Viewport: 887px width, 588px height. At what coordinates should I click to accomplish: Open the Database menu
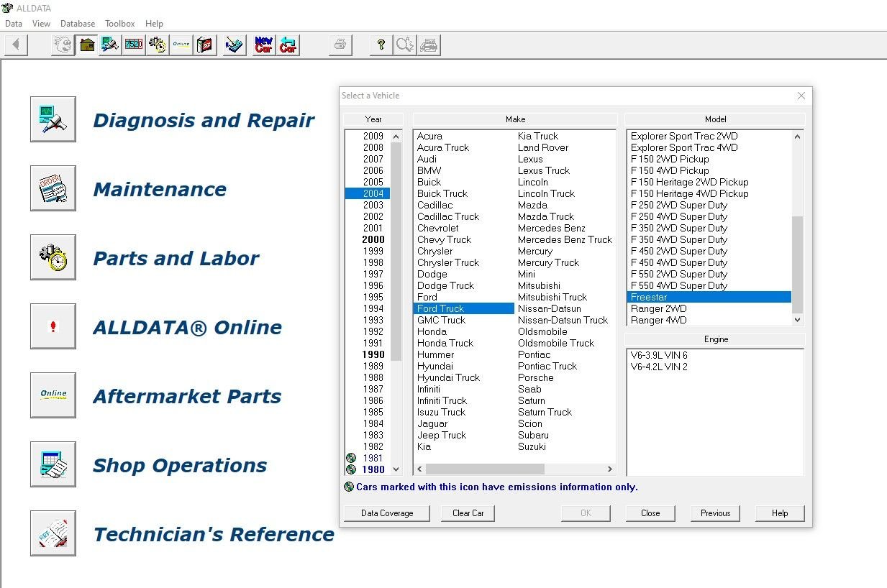pos(78,24)
